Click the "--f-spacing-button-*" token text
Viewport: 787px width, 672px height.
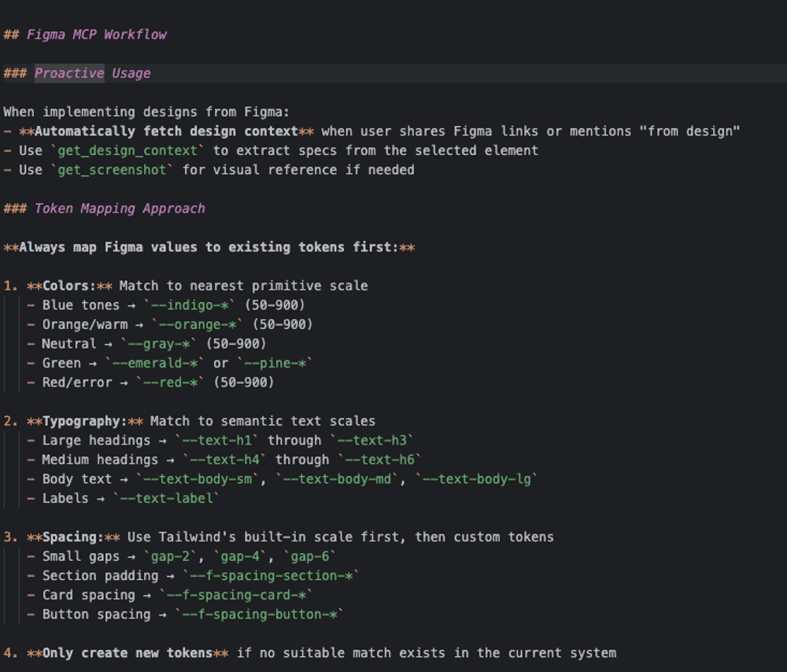coord(259,615)
